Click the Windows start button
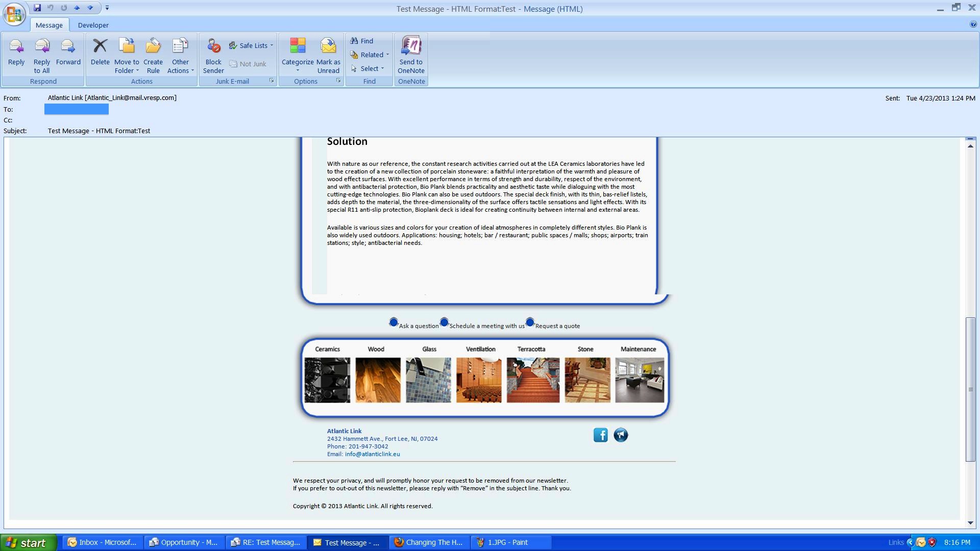Image resolution: width=980 pixels, height=551 pixels. point(28,542)
